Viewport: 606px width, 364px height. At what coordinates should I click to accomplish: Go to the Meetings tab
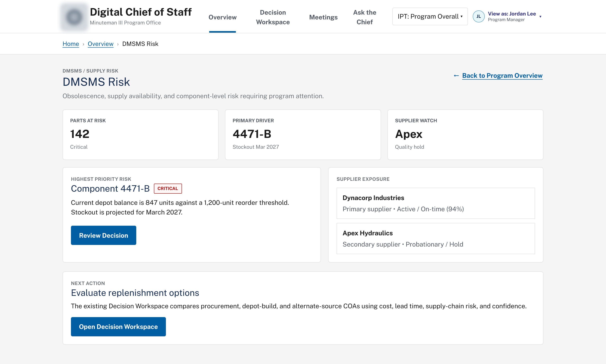click(323, 17)
